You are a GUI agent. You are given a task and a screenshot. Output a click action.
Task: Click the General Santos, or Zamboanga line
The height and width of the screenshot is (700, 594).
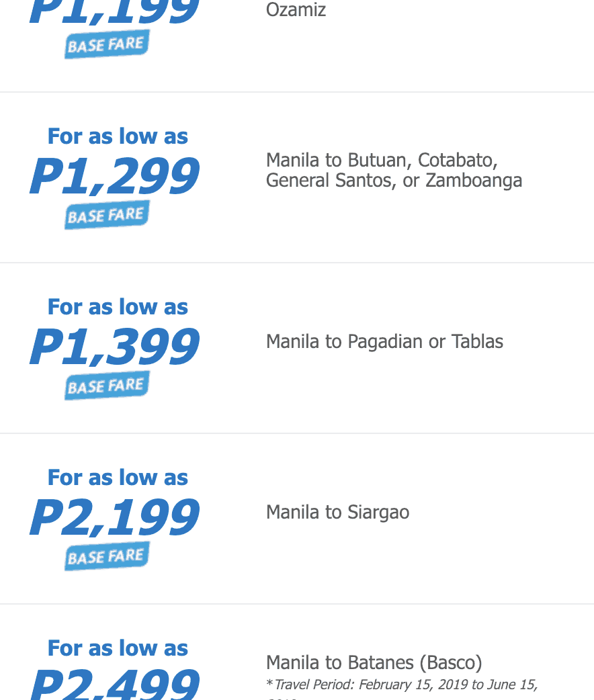[x=394, y=181]
